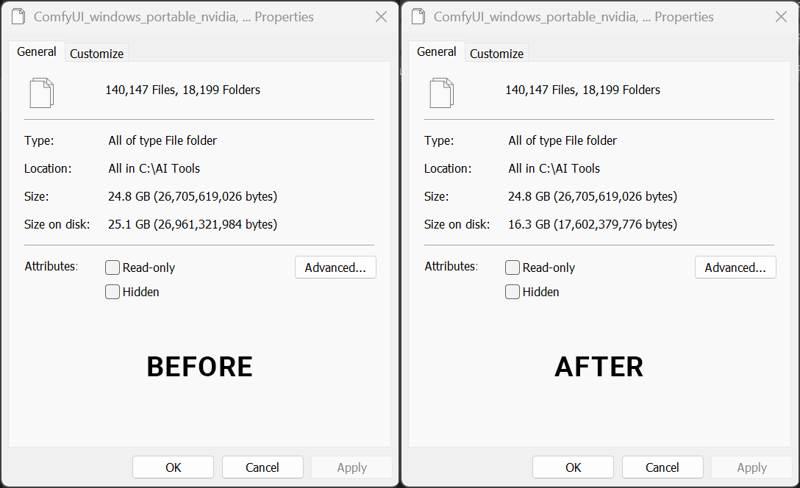Click OK in the AFTER dialog
This screenshot has width=800, height=488.
coord(573,467)
